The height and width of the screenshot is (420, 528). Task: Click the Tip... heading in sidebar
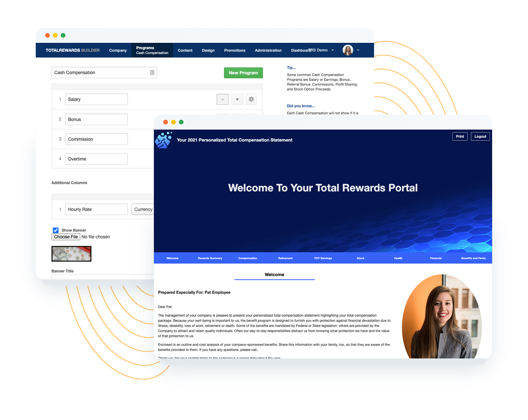[291, 68]
